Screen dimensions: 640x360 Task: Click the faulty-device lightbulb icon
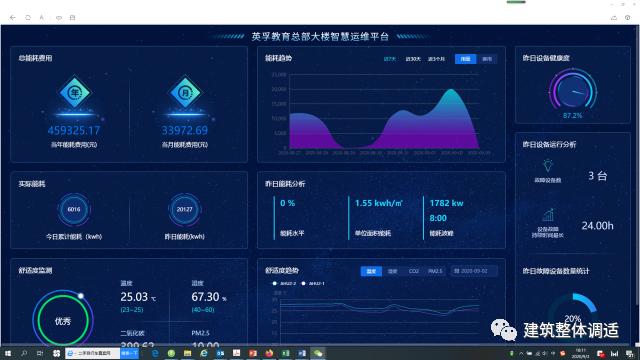tap(548, 165)
